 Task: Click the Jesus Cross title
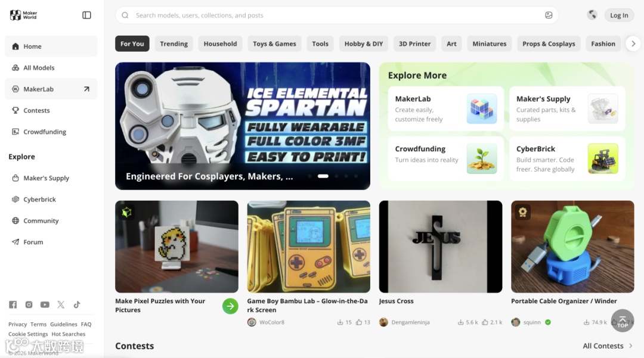click(x=397, y=301)
